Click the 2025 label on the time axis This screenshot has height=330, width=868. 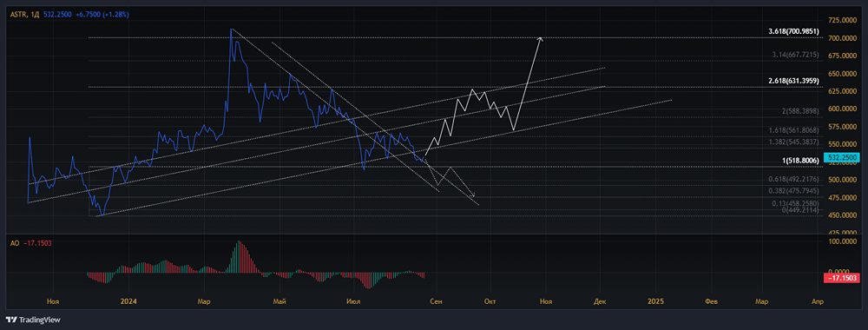coord(655,301)
